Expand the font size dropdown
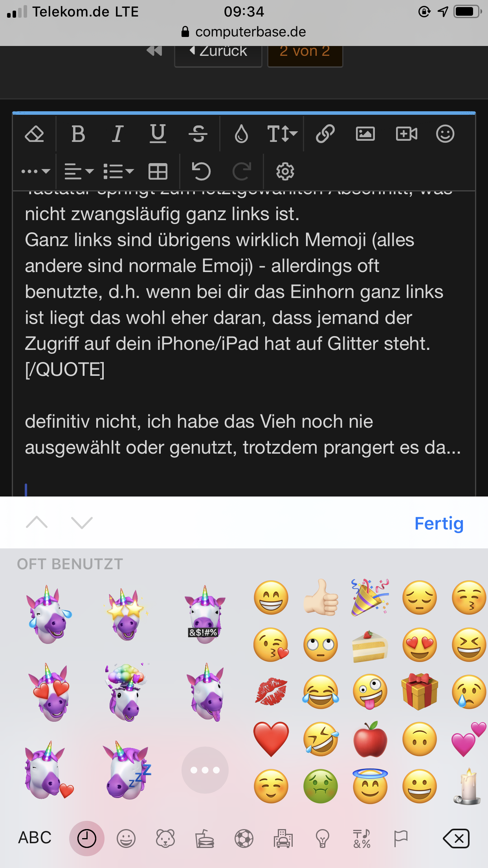Viewport: 488px width, 868px height. pyautogui.click(x=282, y=134)
